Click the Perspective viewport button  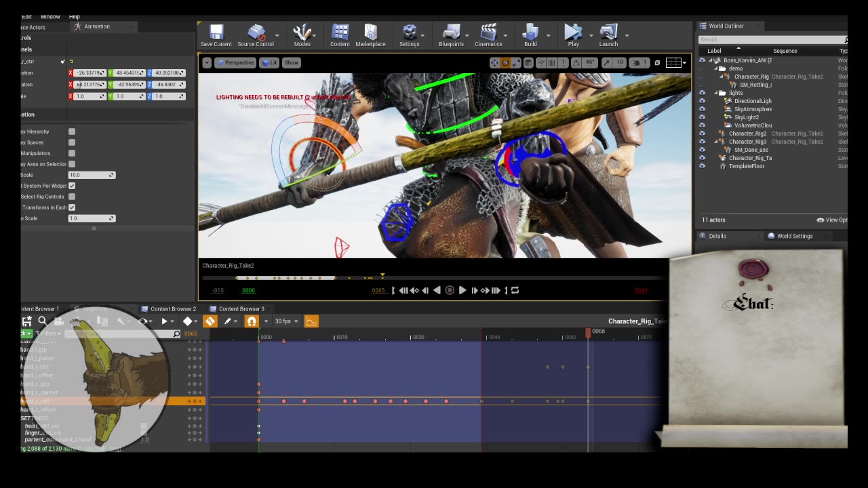point(235,62)
